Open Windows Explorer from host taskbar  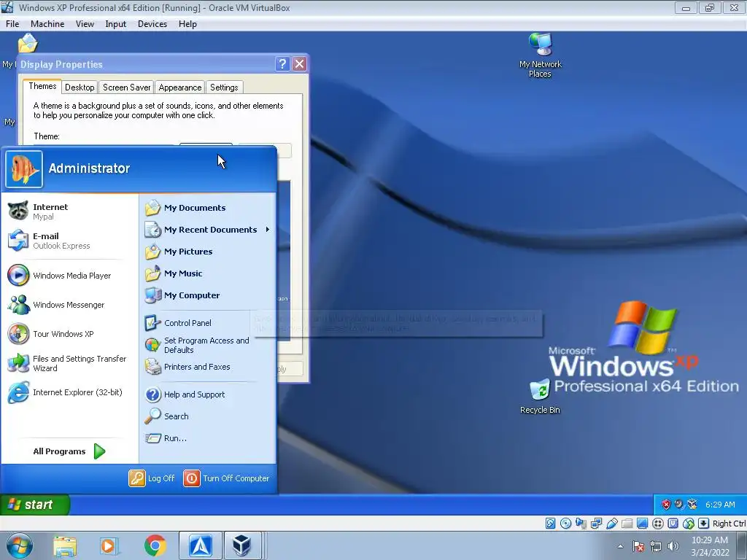(65, 545)
